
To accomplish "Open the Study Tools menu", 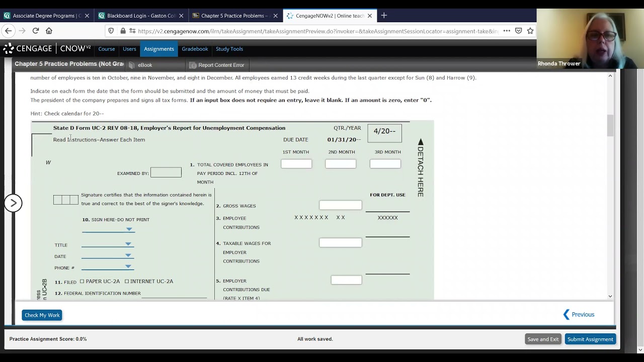I will [x=229, y=49].
